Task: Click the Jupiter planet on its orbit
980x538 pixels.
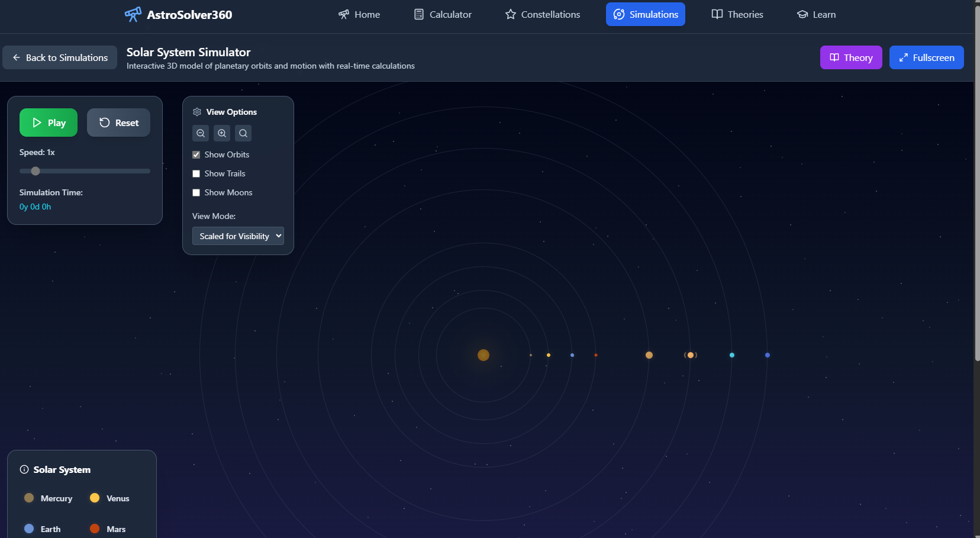Action: tap(649, 355)
